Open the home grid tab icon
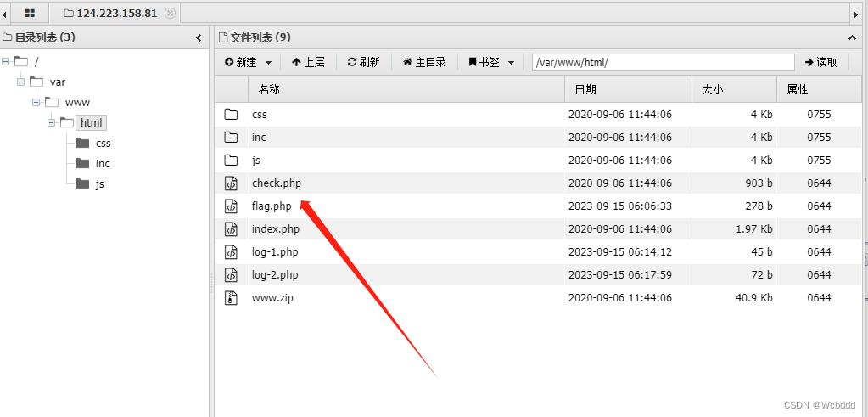Screen dimensions: 868x417 tap(30, 13)
